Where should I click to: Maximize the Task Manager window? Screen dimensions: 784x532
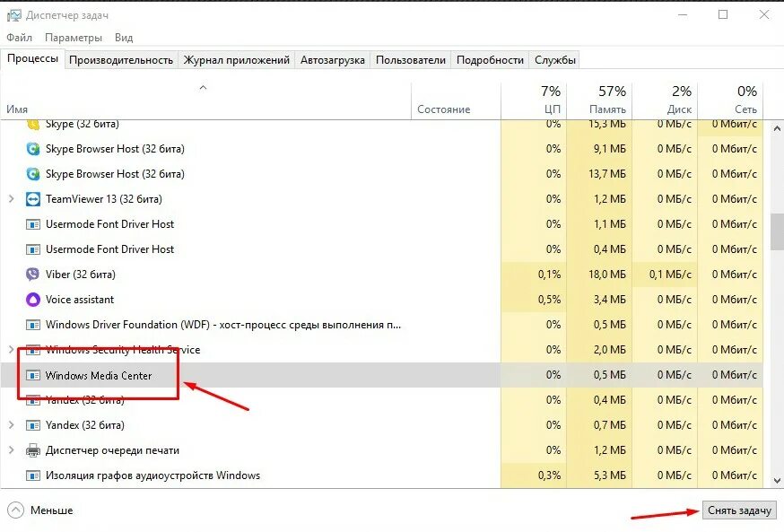[723, 15]
